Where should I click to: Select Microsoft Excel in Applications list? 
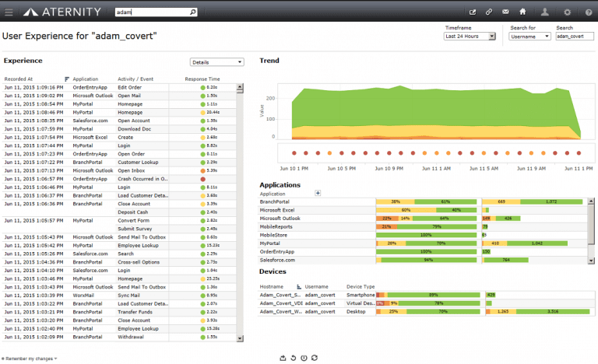(277, 211)
